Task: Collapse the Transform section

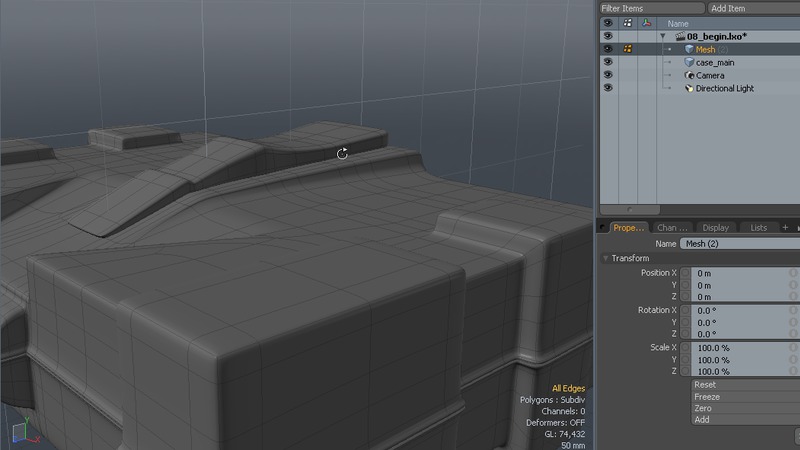Action: [x=606, y=258]
